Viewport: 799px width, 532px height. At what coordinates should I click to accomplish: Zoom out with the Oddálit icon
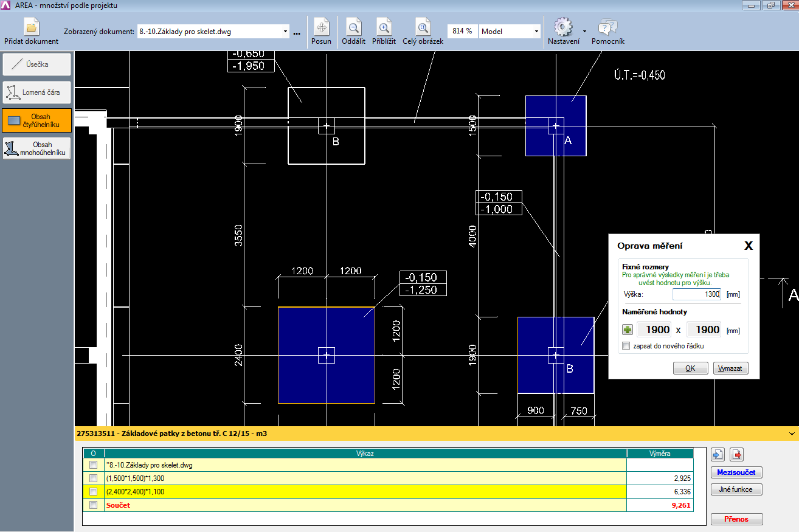point(353,27)
